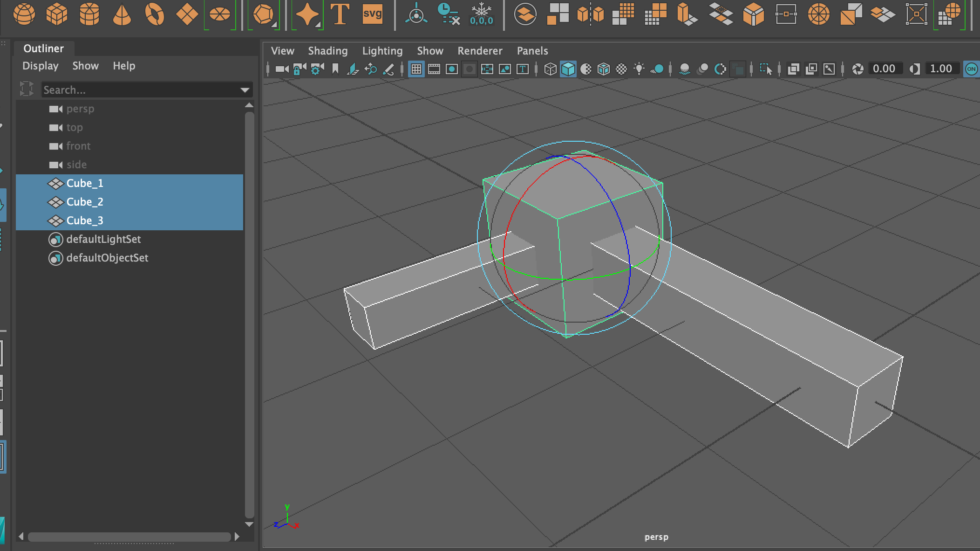Toggle viewport lighting with the lightbulb icon
This screenshot has width=980, height=551.
[x=639, y=69]
